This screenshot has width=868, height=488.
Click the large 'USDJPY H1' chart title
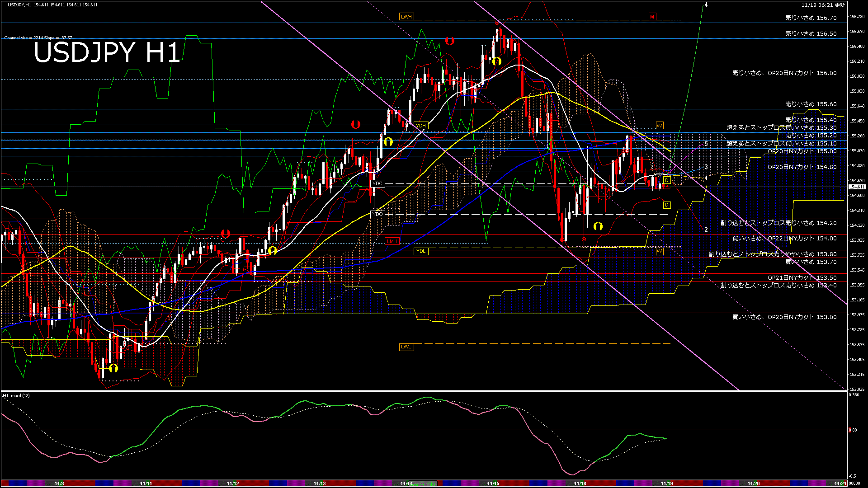[x=107, y=52]
